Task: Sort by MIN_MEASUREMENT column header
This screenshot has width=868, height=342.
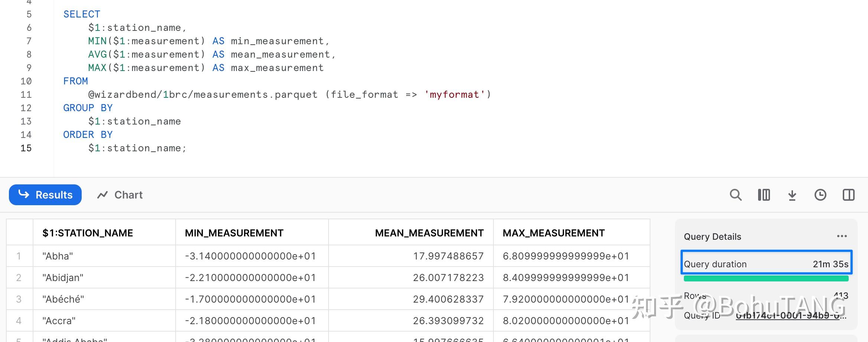Action: click(x=234, y=233)
